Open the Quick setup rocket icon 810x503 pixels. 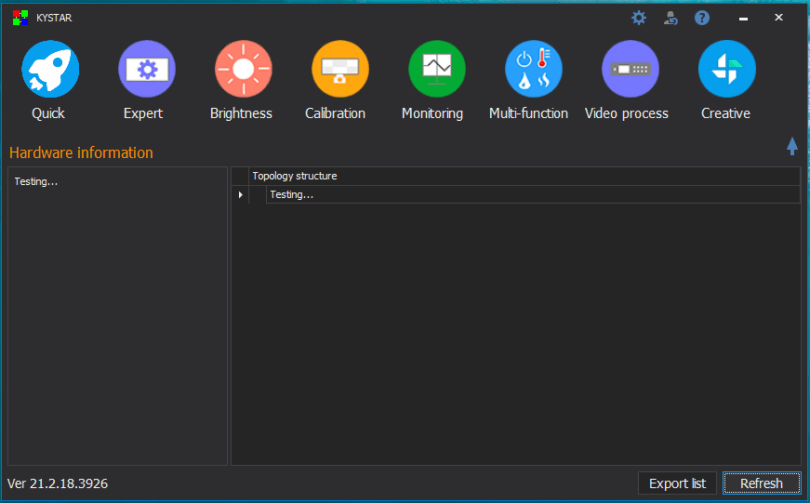pyautogui.click(x=50, y=69)
